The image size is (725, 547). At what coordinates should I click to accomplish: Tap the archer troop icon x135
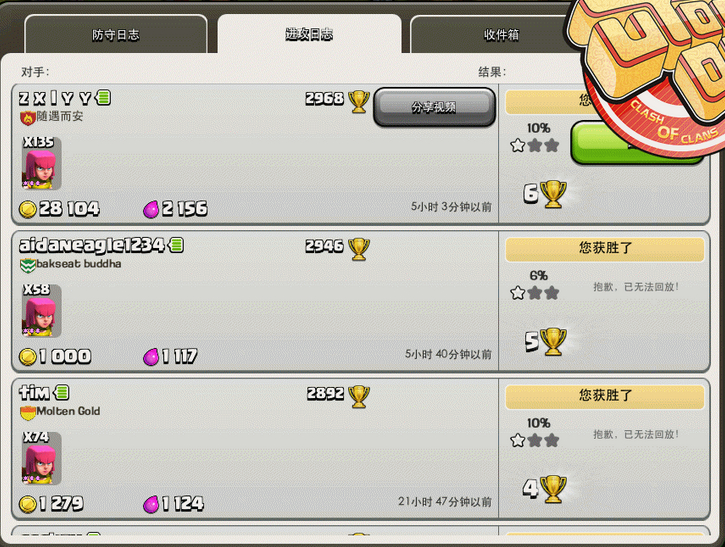[41, 163]
